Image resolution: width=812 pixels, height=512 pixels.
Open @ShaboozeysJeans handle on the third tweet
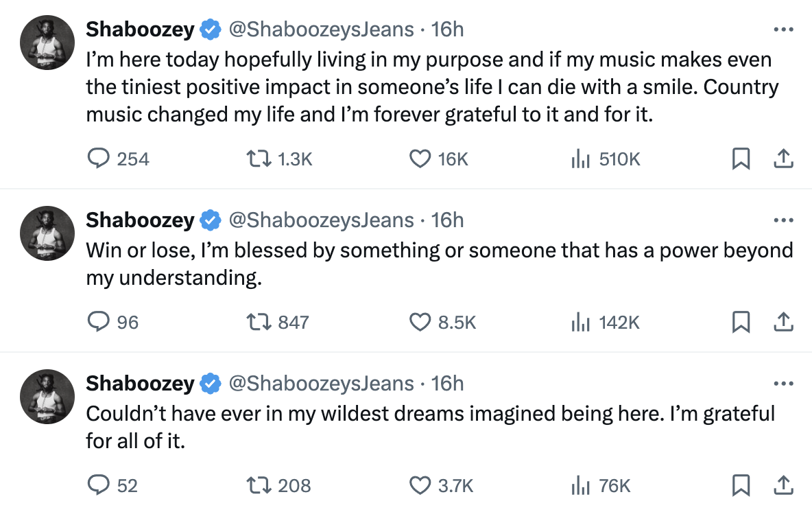click(x=321, y=384)
